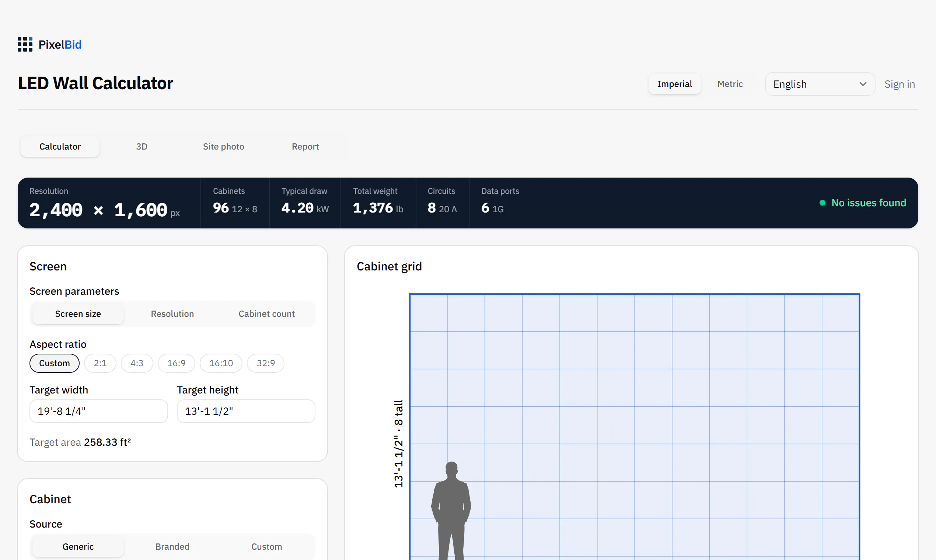Select Screen size parameter mode
Image resolution: width=936 pixels, height=560 pixels.
[x=78, y=314]
